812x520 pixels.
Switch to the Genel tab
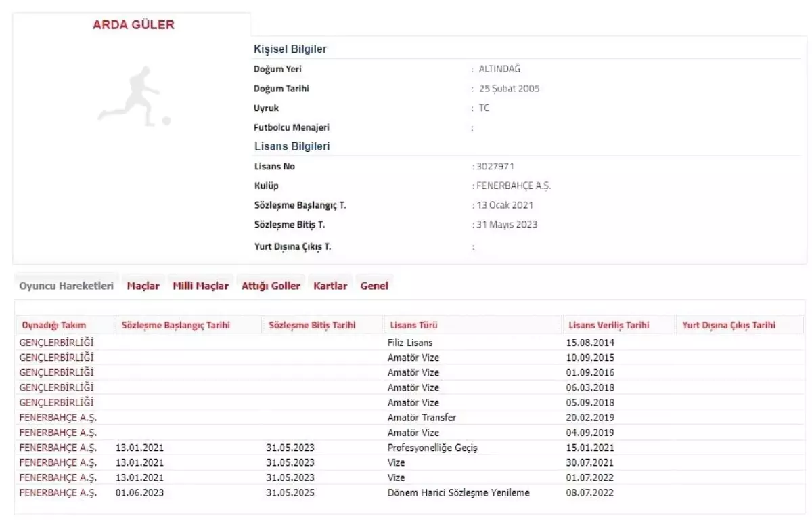click(x=374, y=286)
